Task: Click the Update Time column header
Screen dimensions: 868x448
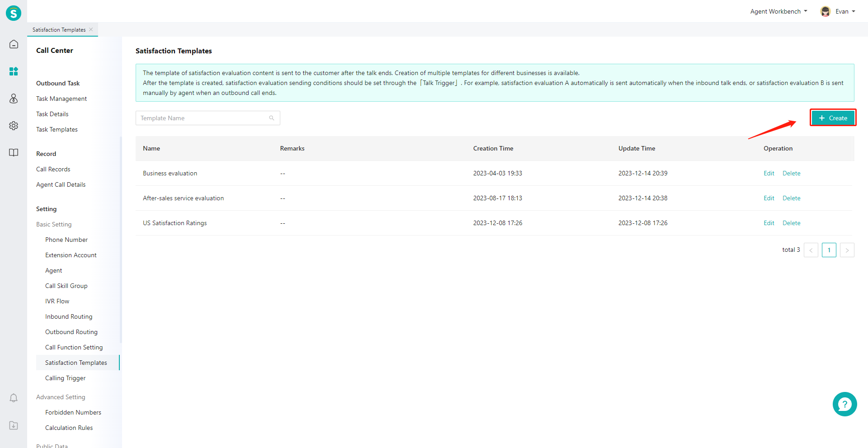Action: pyautogui.click(x=637, y=148)
